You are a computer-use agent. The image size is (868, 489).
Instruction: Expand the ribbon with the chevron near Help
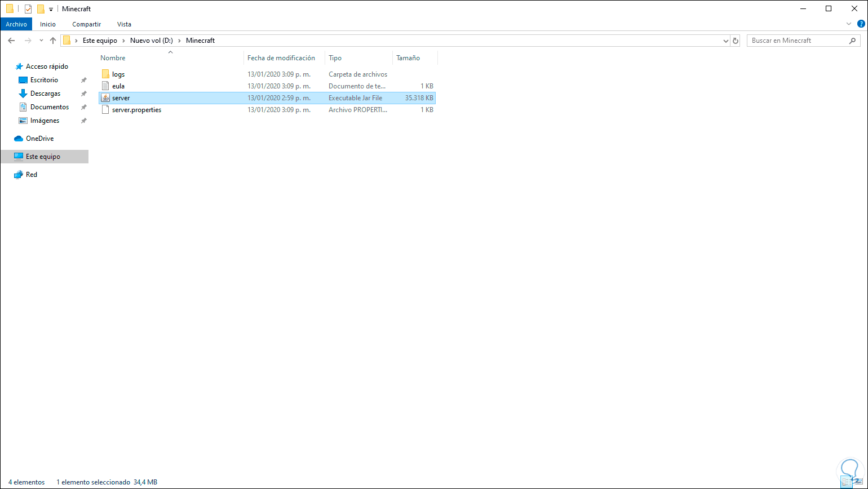pos(849,24)
